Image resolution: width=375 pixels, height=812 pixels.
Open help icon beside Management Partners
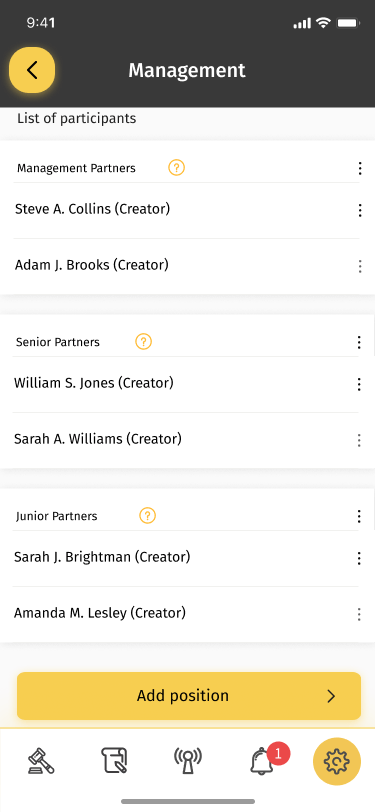point(177,168)
